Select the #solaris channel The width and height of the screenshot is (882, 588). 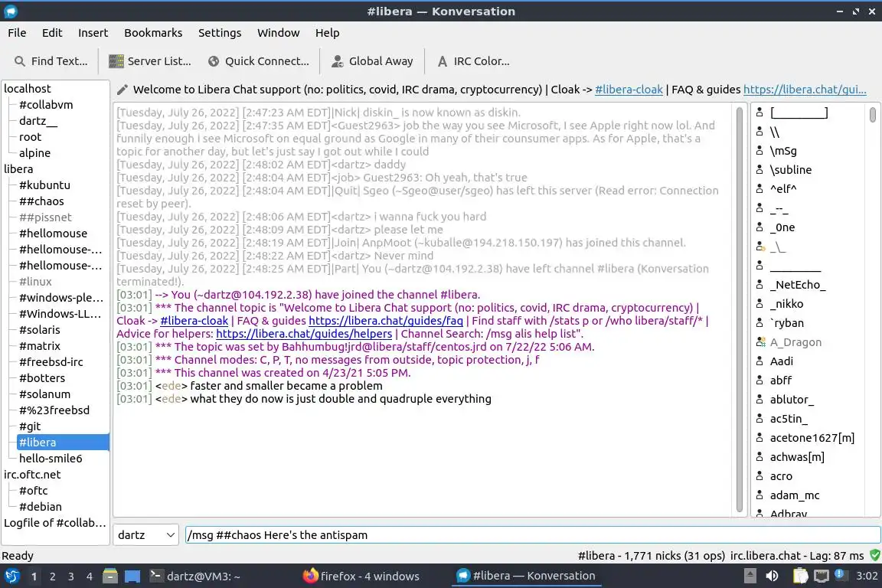click(x=39, y=330)
